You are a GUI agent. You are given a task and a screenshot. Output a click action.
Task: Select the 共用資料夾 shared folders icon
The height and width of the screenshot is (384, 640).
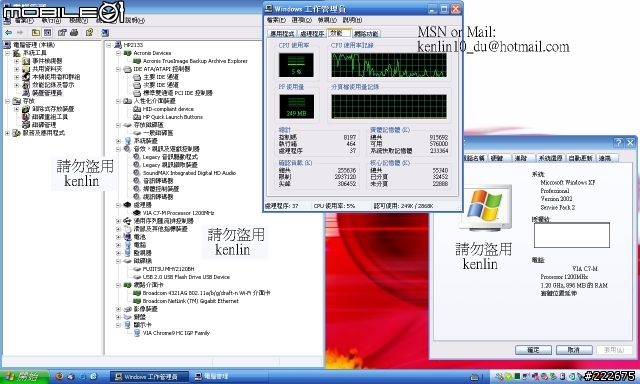26,69
